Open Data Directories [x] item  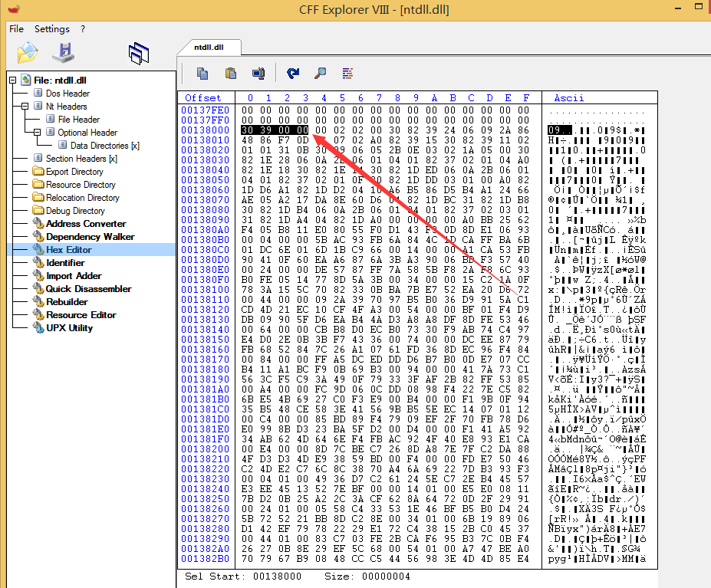pos(105,146)
